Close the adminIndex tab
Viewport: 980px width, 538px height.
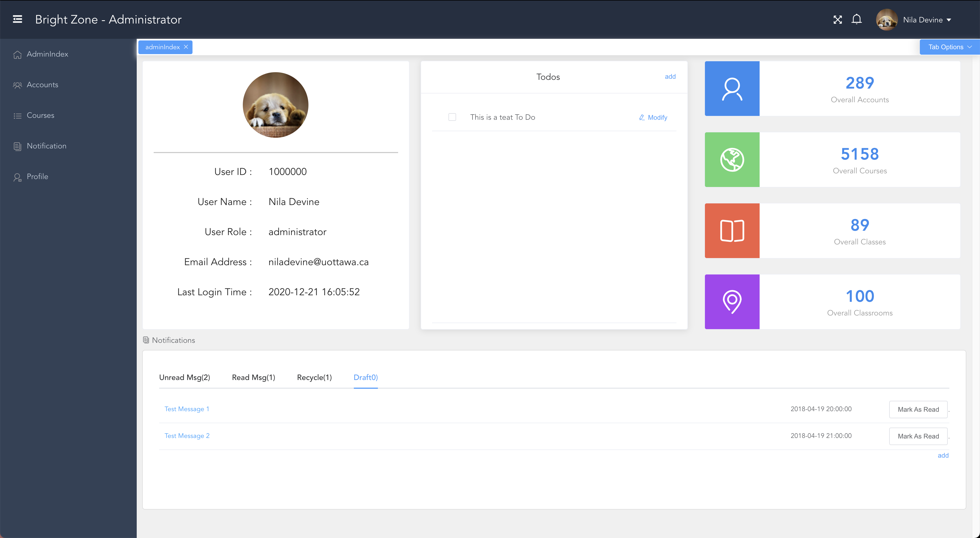point(186,47)
